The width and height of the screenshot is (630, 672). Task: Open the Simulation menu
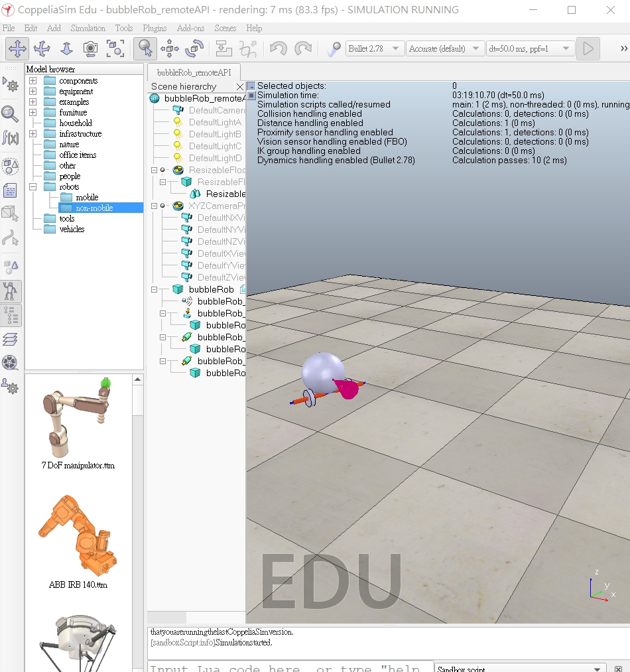pos(88,29)
